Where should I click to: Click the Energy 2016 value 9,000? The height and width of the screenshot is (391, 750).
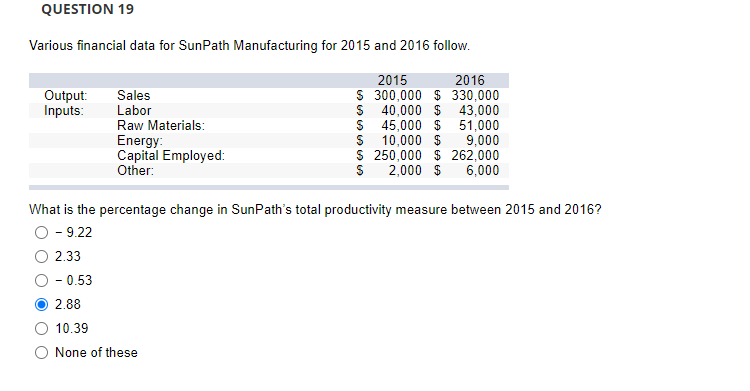click(x=483, y=140)
